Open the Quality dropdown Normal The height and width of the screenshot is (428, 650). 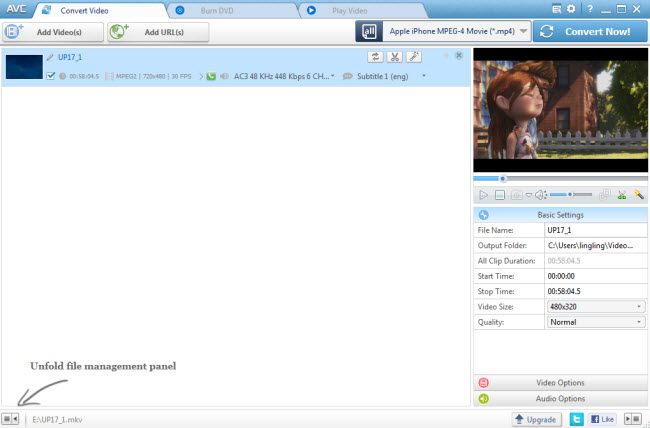pos(596,322)
